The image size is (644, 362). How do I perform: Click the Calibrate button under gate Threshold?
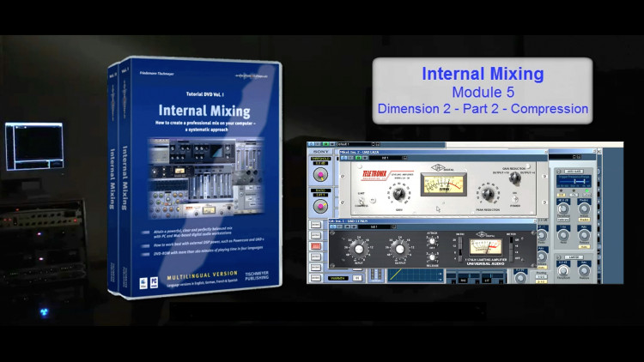pyautogui.click(x=563, y=220)
